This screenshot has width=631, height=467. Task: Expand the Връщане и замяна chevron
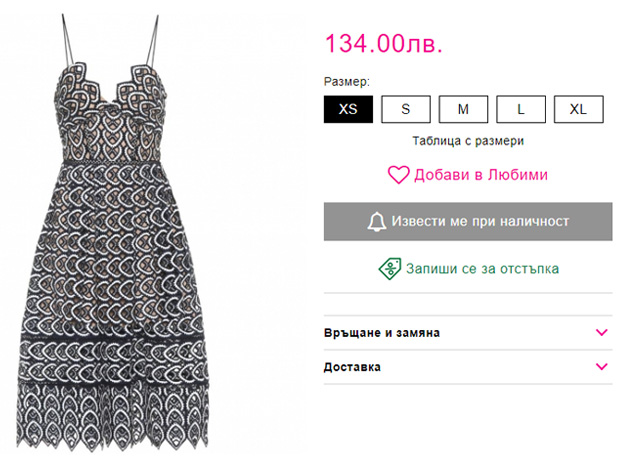pos(601,332)
